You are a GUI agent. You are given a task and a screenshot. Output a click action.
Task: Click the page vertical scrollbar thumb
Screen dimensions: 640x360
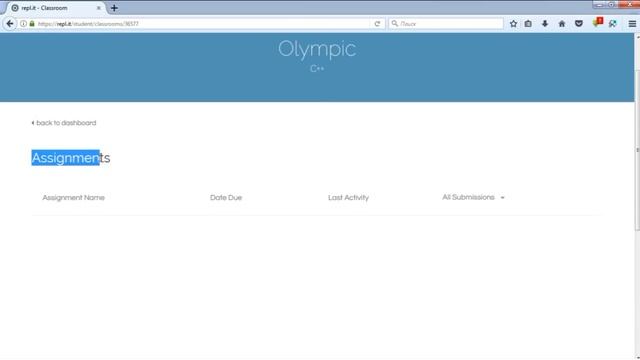(x=637, y=150)
